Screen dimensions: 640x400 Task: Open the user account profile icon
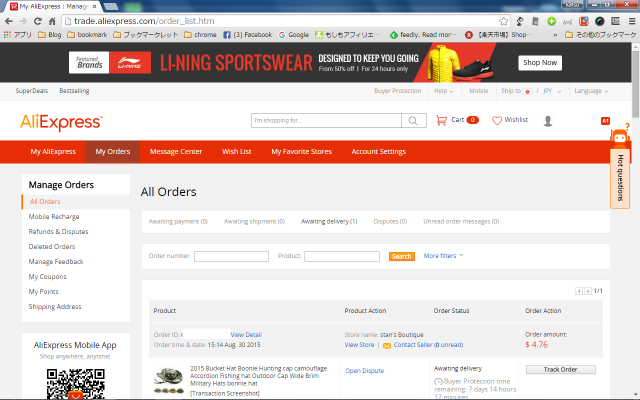click(x=548, y=121)
